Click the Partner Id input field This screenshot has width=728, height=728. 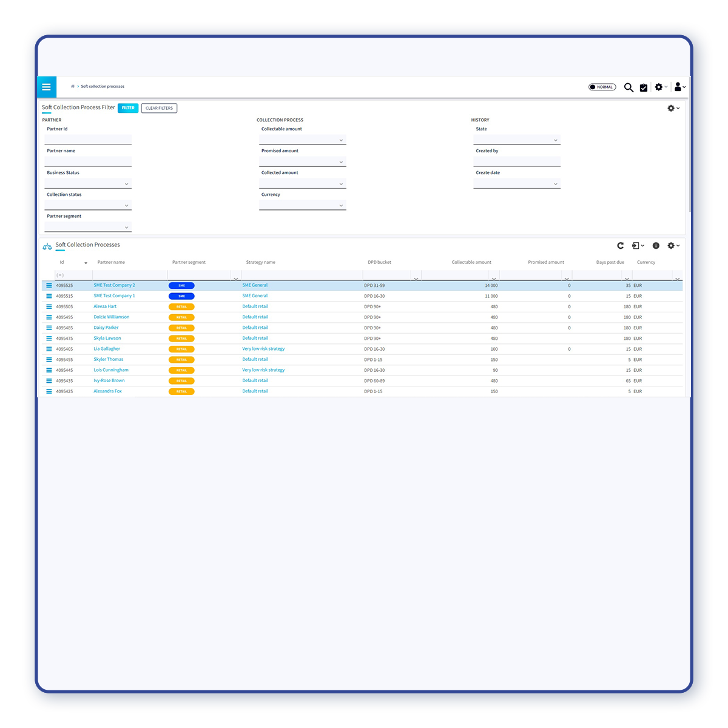[x=88, y=140]
